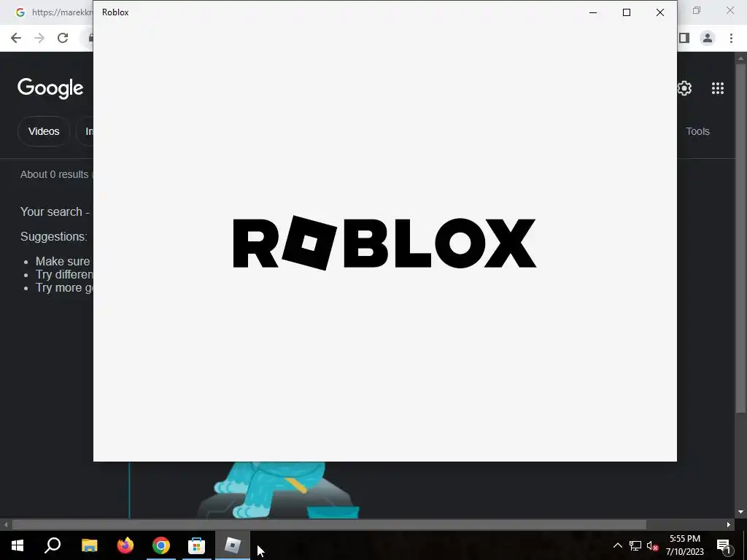
Task: Click the Chrome vertical scrollbar thumb
Action: pos(740,238)
